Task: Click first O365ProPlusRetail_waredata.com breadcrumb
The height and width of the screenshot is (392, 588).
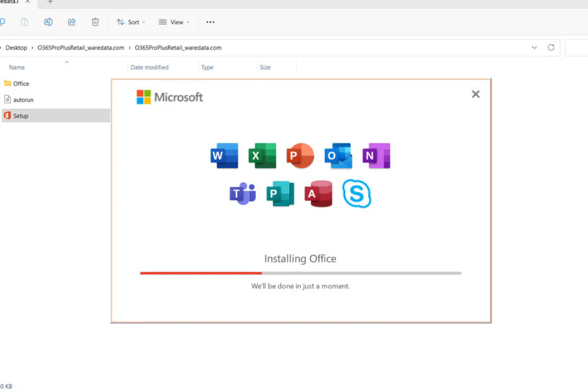Action: 81,47
